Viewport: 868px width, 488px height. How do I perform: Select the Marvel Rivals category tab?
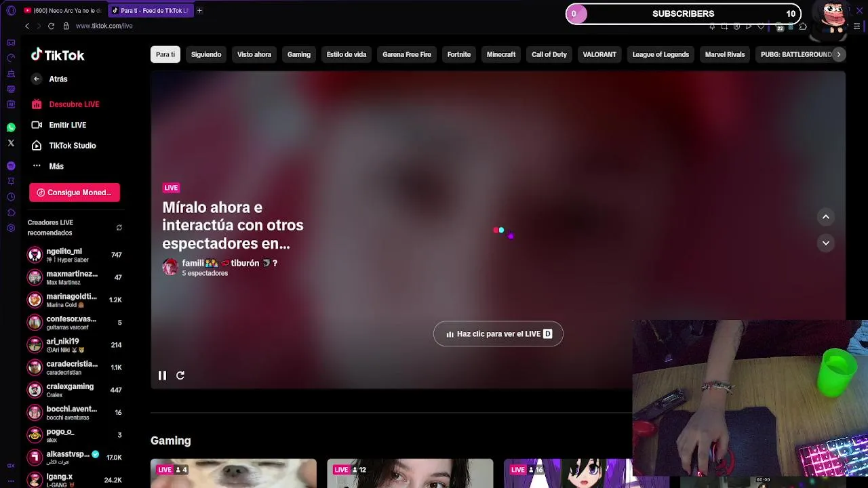point(725,54)
